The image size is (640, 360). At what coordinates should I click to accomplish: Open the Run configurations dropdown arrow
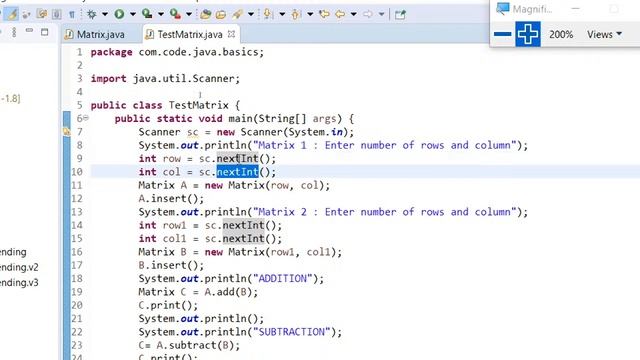(x=133, y=14)
